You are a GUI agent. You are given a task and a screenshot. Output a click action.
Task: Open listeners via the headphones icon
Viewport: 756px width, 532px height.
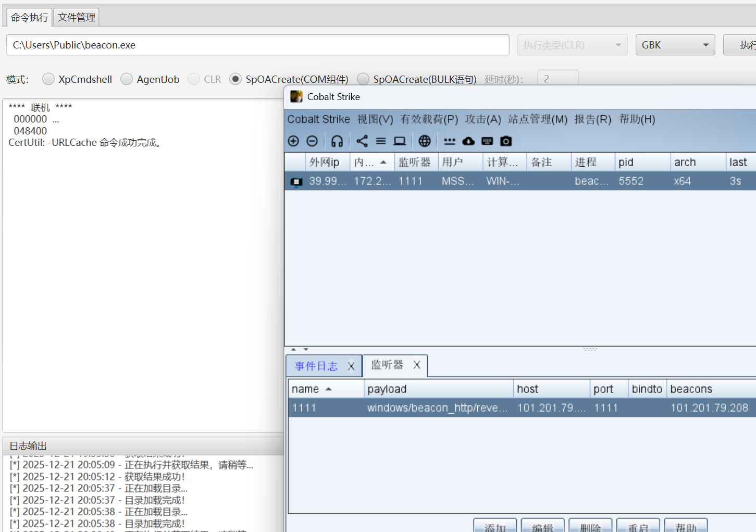(337, 141)
